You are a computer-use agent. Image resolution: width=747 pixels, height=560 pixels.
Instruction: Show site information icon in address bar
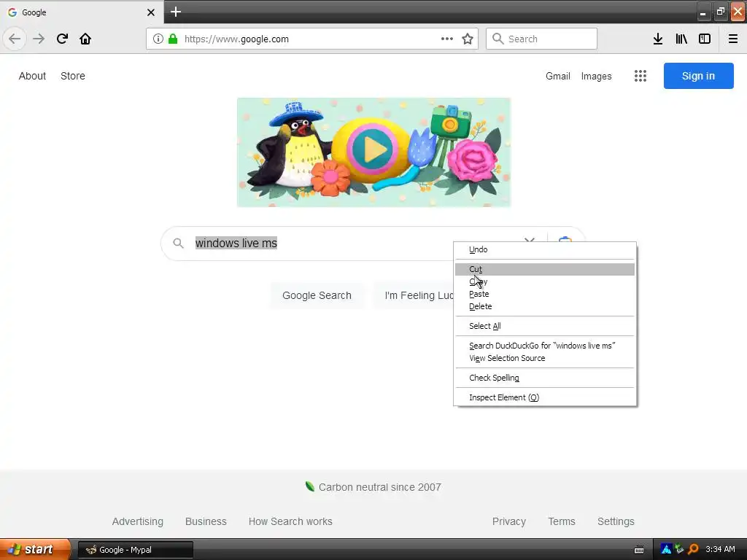tap(158, 39)
